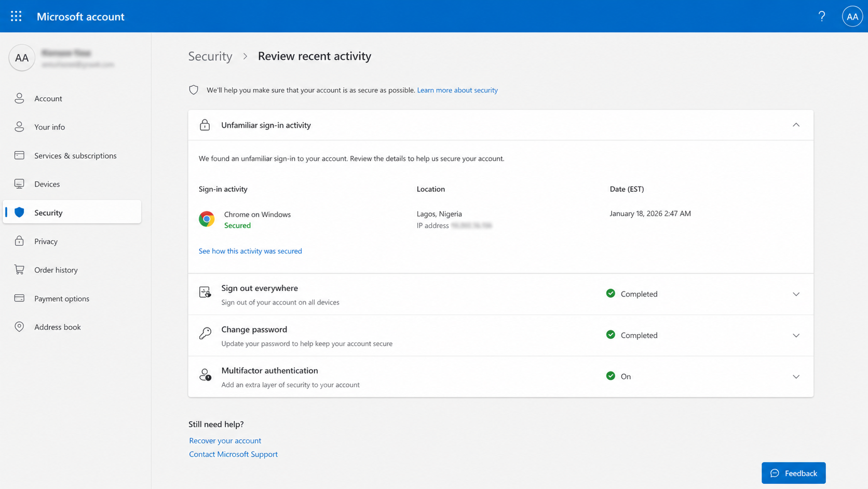
Task: Click the Change password heading
Action: [254, 329]
